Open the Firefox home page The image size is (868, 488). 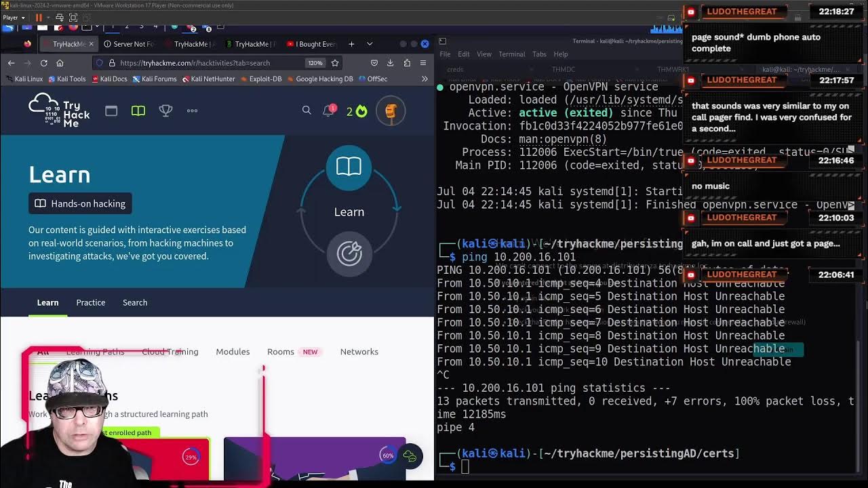click(x=60, y=62)
